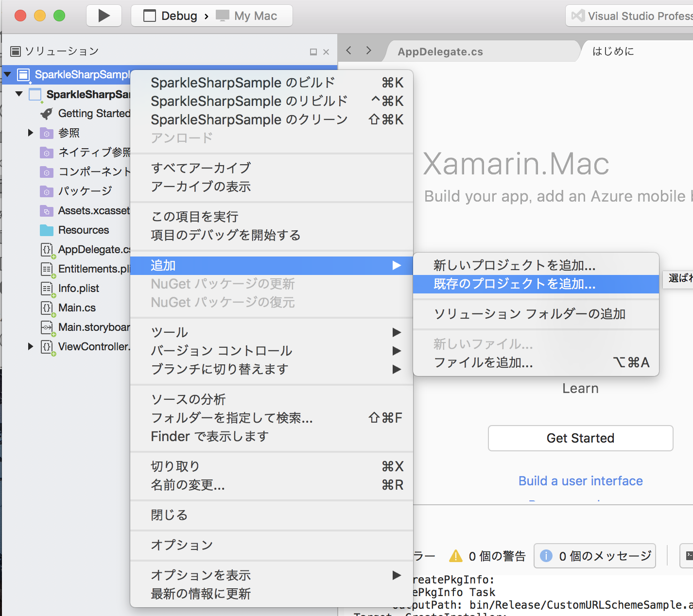Viewport: 693px width, 616px height.
Task: Choose 項目のデバッグを開始する
Action: pos(272,235)
